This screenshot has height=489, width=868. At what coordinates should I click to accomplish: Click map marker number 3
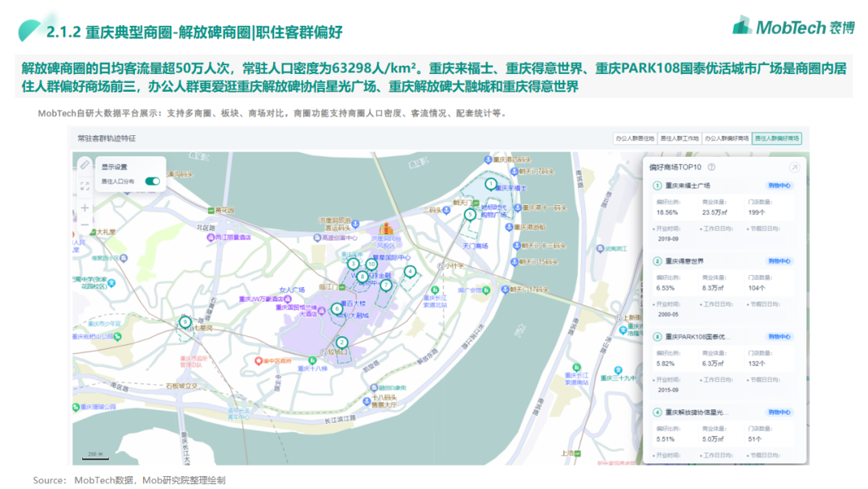[x=353, y=264]
